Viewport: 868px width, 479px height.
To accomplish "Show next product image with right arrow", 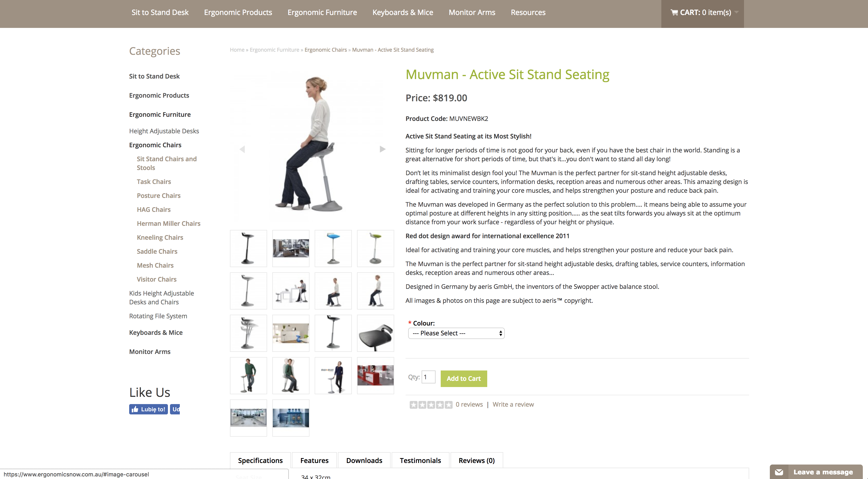I will click(382, 149).
